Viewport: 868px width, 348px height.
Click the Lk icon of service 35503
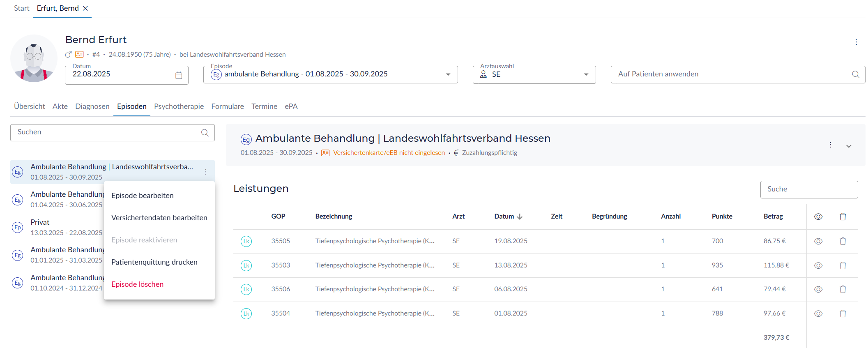(246, 265)
